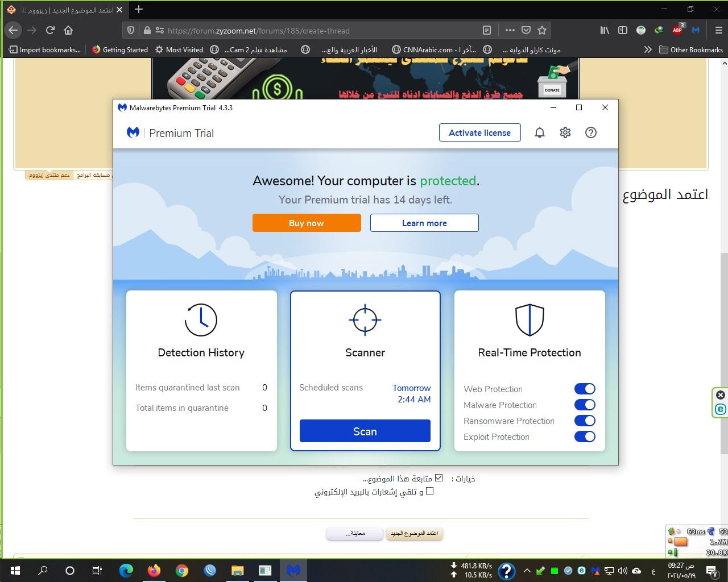Viewport: 728px width, 582px height.
Task: Click the Scanner crosshair icon
Action: click(x=365, y=319)
